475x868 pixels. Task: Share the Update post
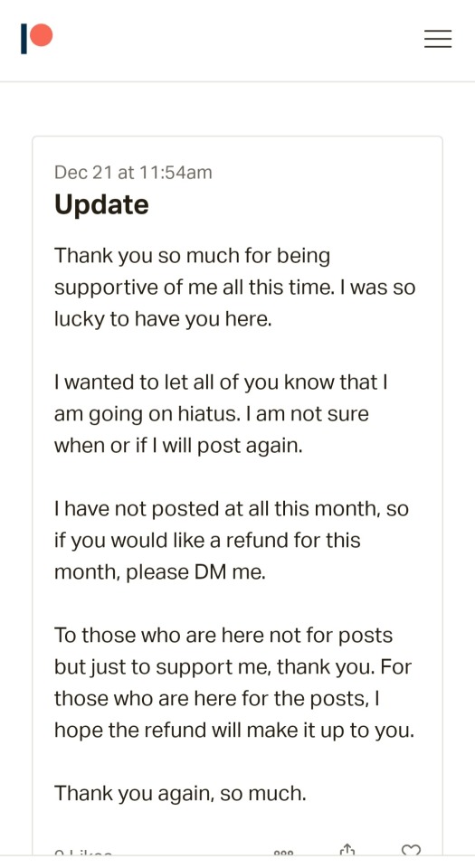click(347, 850)
